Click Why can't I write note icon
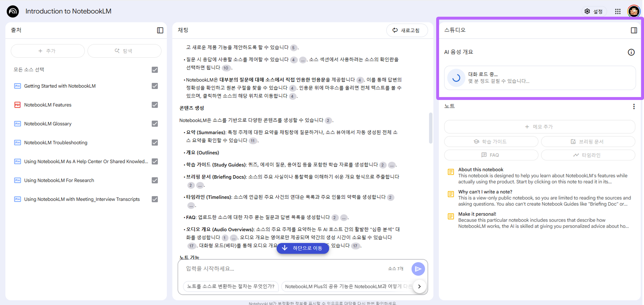This screenshot has width=644, height=305. 451,194
